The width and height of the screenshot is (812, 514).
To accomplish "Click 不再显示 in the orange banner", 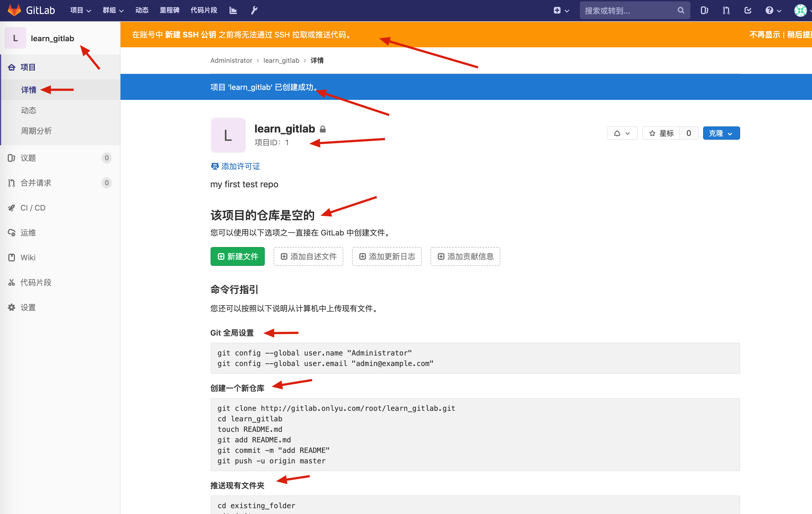I will pyautogui.click(x=764, y=35).
